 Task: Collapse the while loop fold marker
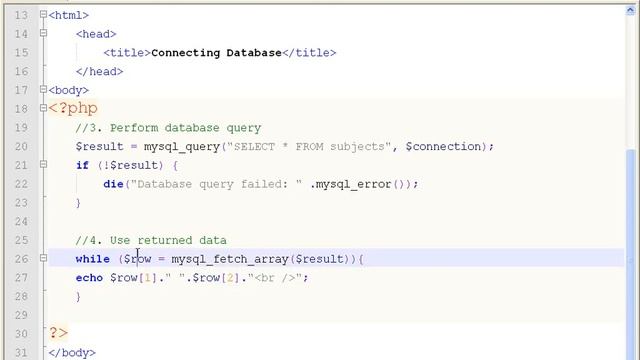[43, 258]
